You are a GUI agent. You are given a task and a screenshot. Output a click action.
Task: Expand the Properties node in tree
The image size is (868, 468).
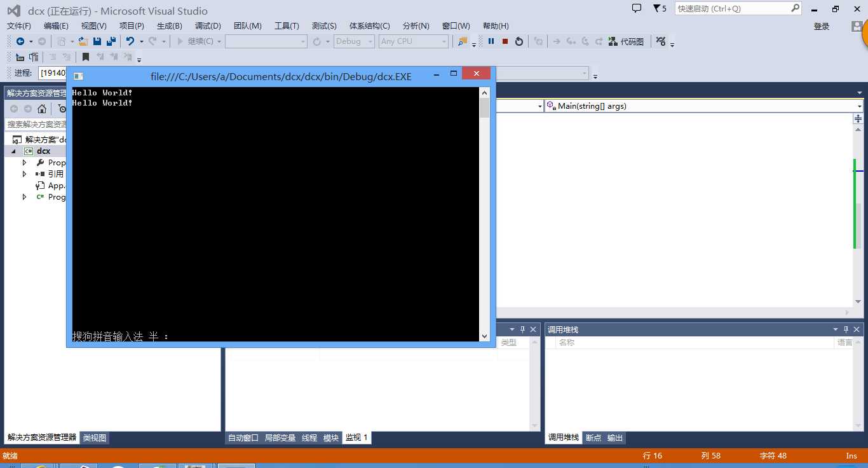tap(25, 163)
